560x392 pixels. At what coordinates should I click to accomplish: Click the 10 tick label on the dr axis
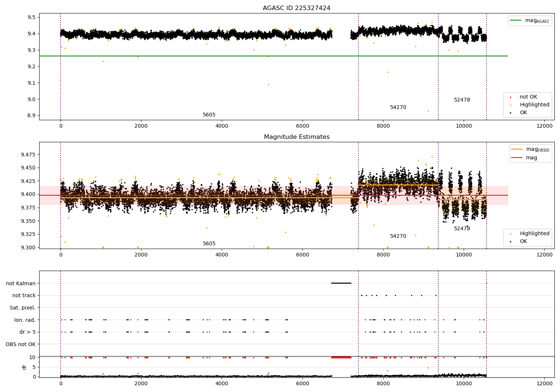(33, 357)
